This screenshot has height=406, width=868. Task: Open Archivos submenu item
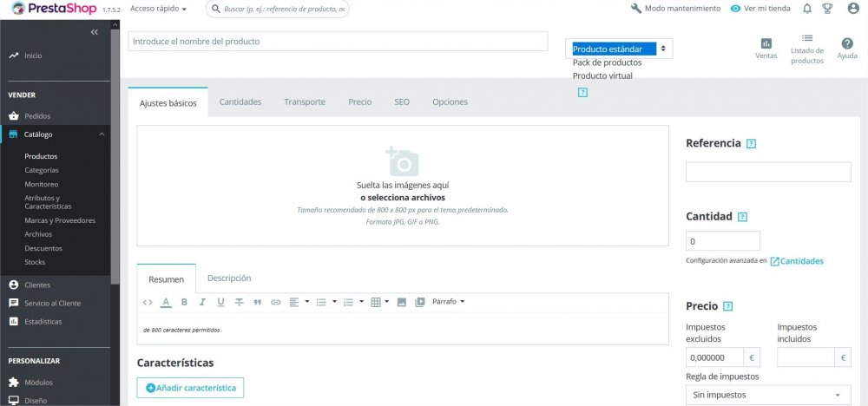tap(38, 234)
